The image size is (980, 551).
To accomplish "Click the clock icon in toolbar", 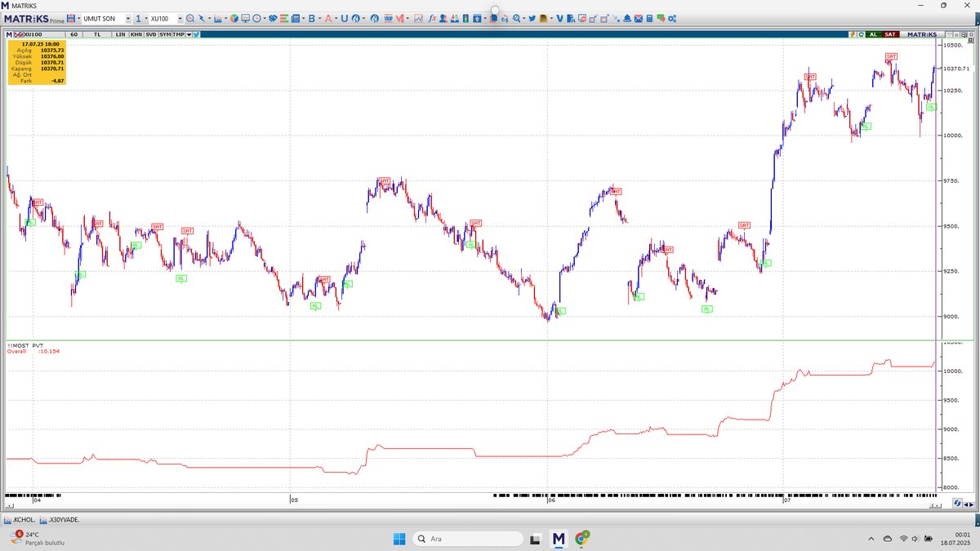I will (256, 18).
